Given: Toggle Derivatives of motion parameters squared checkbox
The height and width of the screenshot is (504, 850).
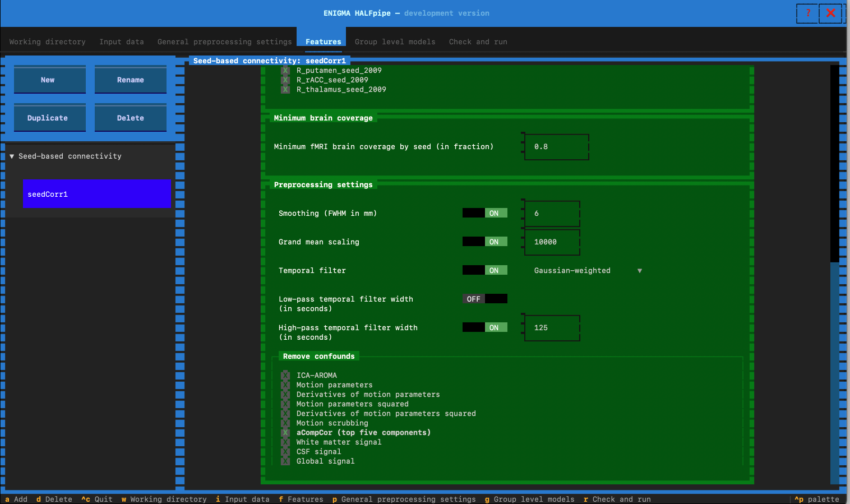Looking at the screenshot, I should tap(285, 414).
